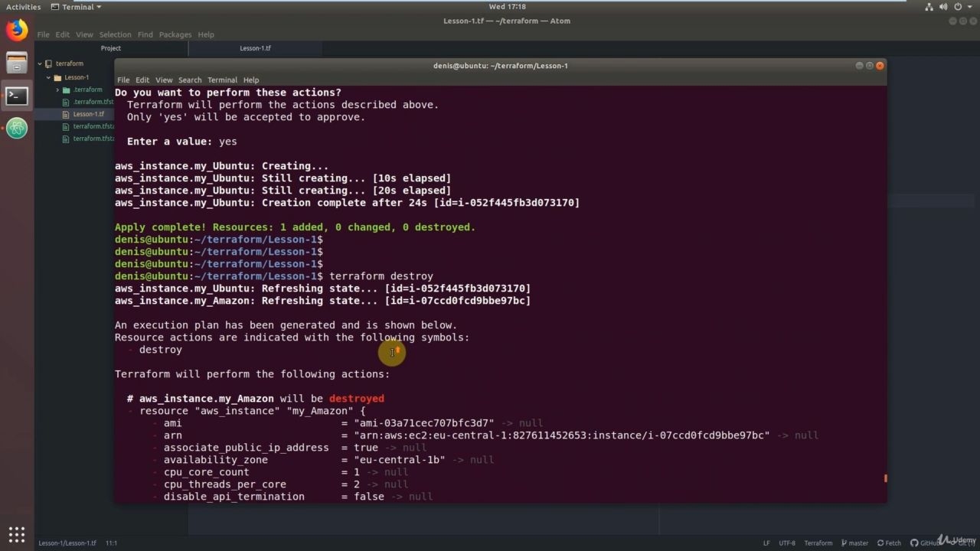Screen dimensions: 980x551
Task: Click the .terraform folder icon in Atom tree
Action: (x=67, y=90)
